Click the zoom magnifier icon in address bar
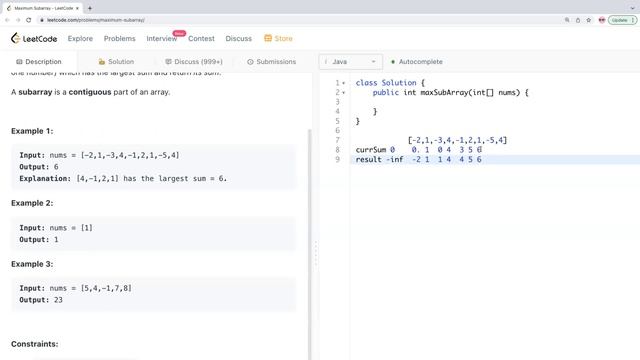640x360 pixels. (x=567, y=20)
